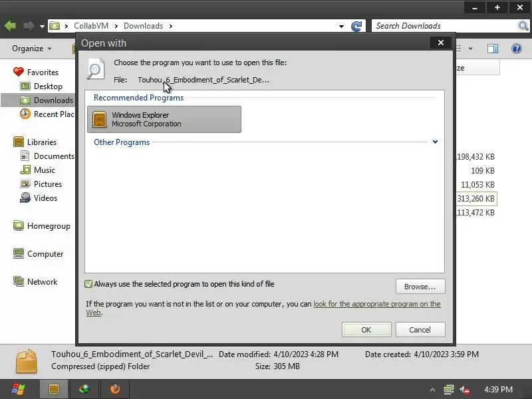Launch Firefox from the taskbar

tap(115, 389)
